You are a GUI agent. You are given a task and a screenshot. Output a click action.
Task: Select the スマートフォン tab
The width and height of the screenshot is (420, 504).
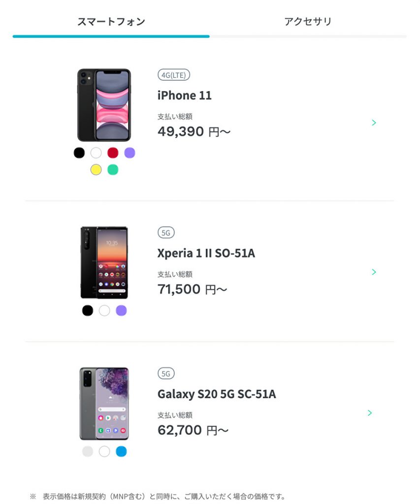pyautogui.click(x=111, y=22)
